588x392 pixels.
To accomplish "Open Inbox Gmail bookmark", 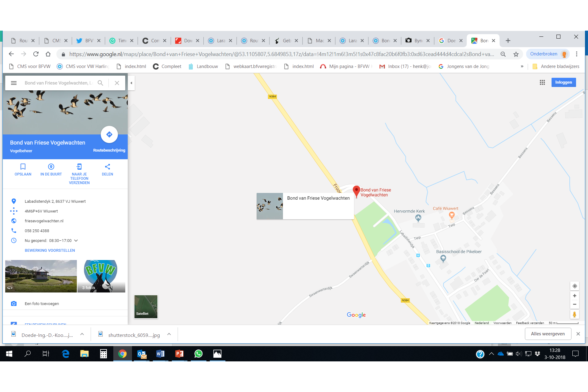I will pos(405,66).
